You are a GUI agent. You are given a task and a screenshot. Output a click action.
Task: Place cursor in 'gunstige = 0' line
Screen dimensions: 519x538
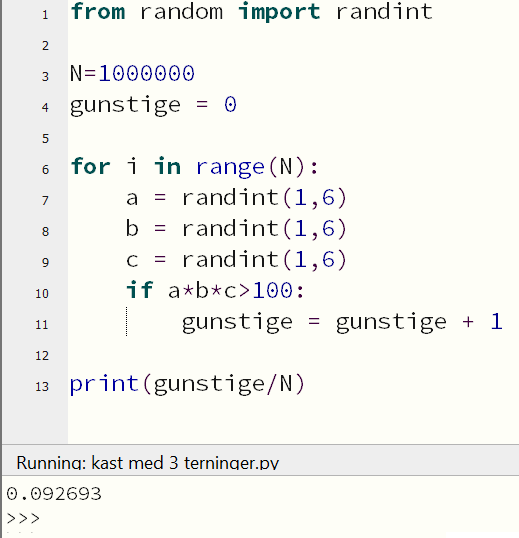153,105
